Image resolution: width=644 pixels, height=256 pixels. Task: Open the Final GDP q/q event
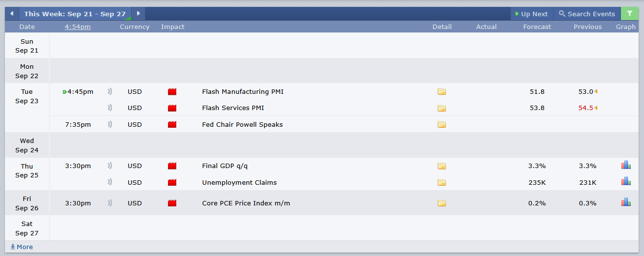pos(228,166)
